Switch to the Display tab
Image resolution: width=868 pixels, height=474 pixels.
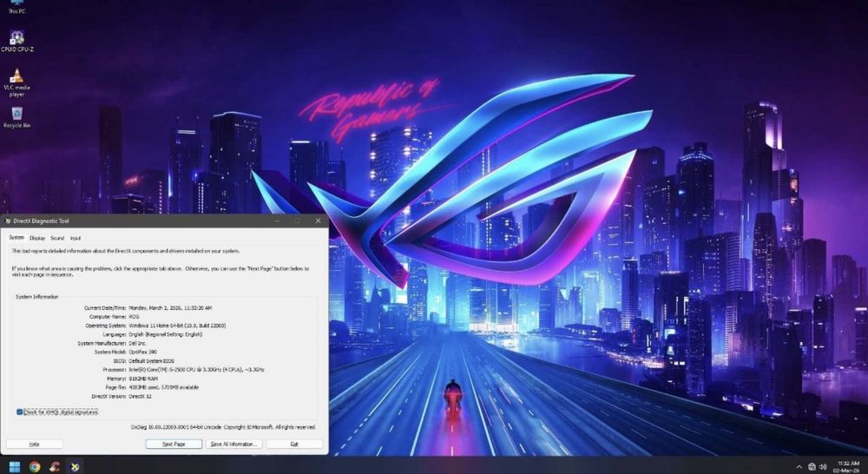(37, 238)
